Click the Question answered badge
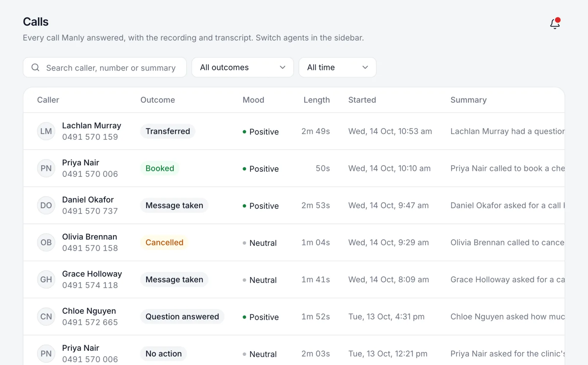This screenshot has height=365, width=588. click(182, 317)
